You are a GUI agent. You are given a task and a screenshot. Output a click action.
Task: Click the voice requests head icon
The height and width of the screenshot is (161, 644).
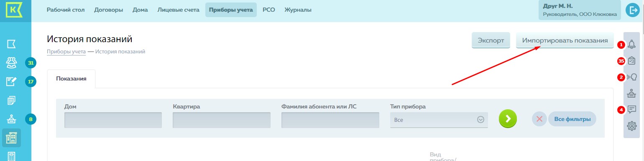[632, 77]
